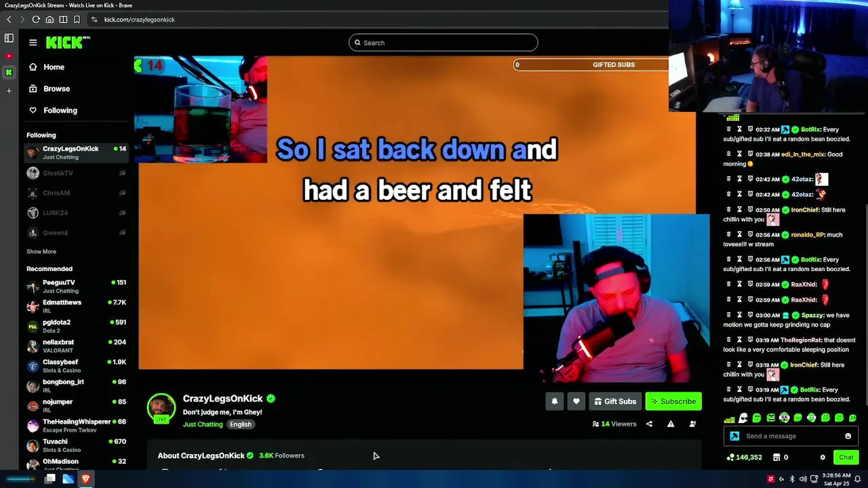Click in the Send a message field
Image resolution: width=868 pixels, height=488 pixels.
point(790,436)
